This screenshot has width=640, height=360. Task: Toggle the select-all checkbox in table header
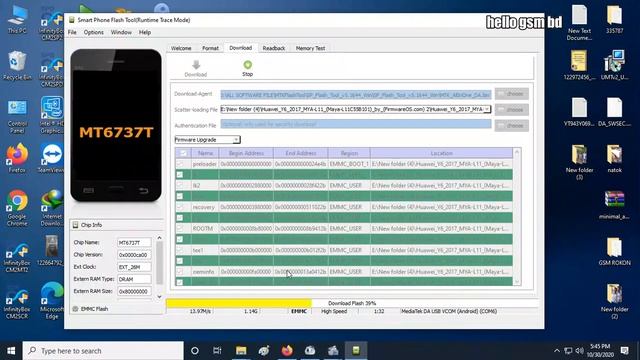[x=183, y=153]
